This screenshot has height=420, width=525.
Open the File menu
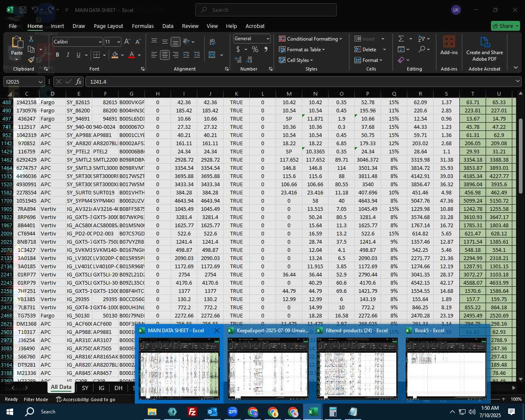13,26
